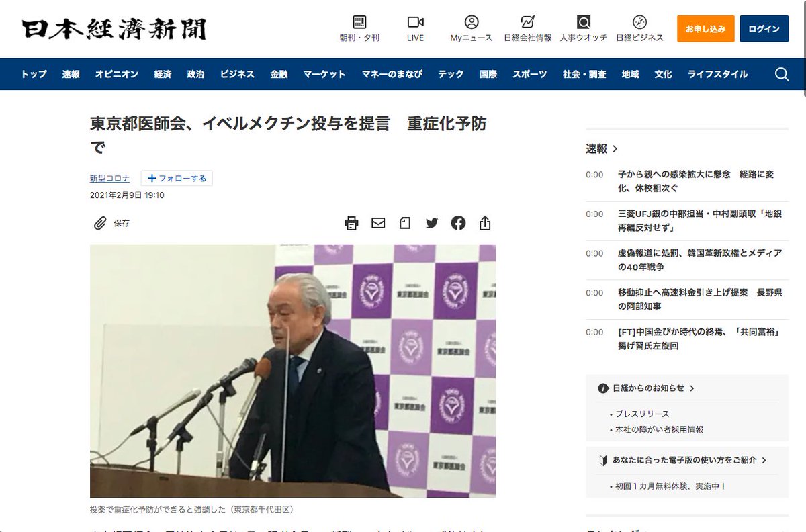Open the 朝刊・夕刊 newspaper icon
The image size is (806, 532).
(359, 21)
